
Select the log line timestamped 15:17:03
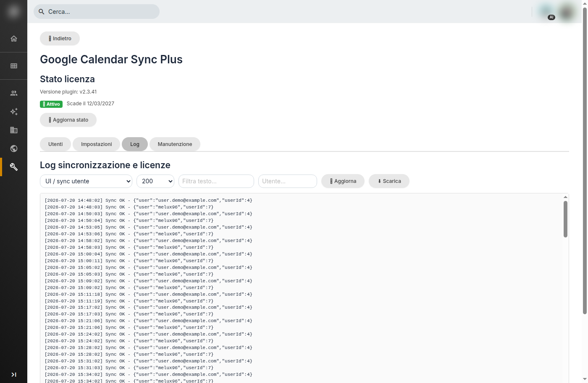pyautogui.click(x=129, y=314)
